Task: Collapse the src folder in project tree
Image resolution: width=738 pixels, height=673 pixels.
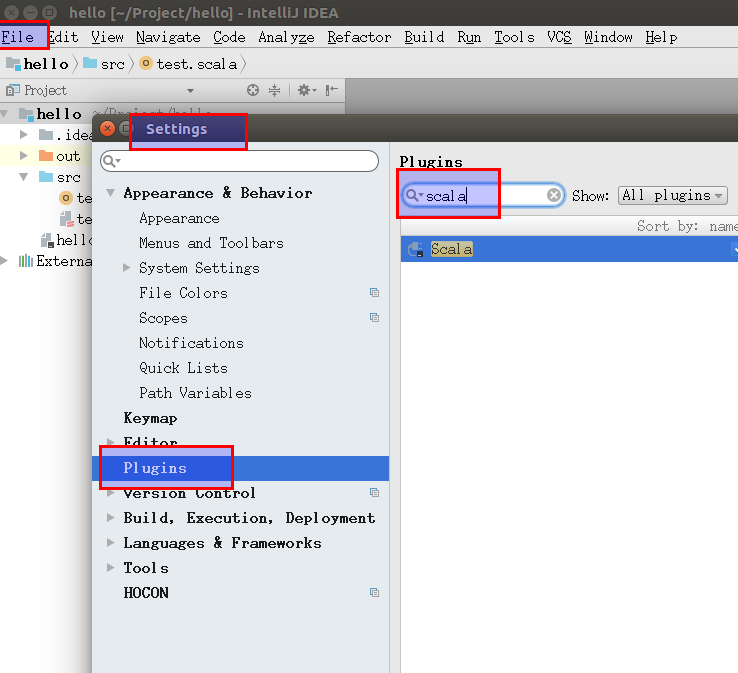Action: point(24,177)
